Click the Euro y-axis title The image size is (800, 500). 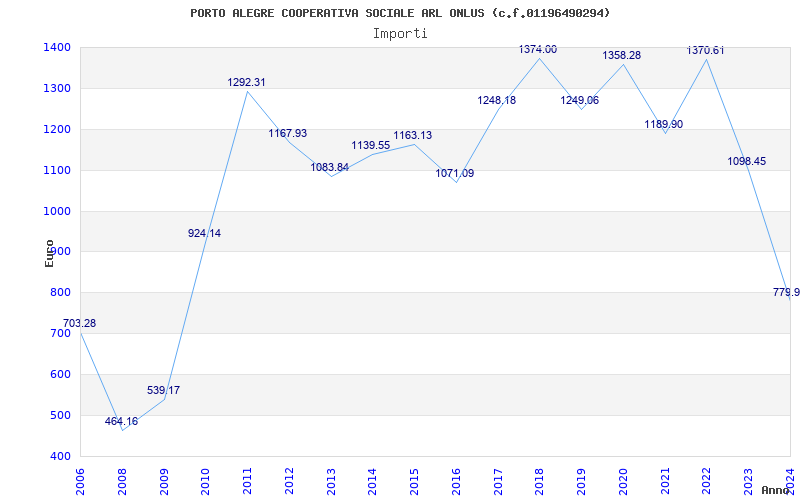coord(49,253)
